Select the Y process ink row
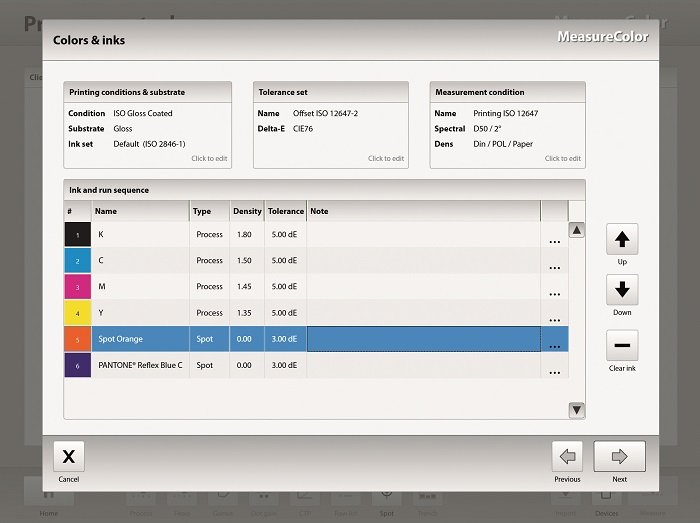Viewport: 700px width, 523px height. [x=317, y=313]
